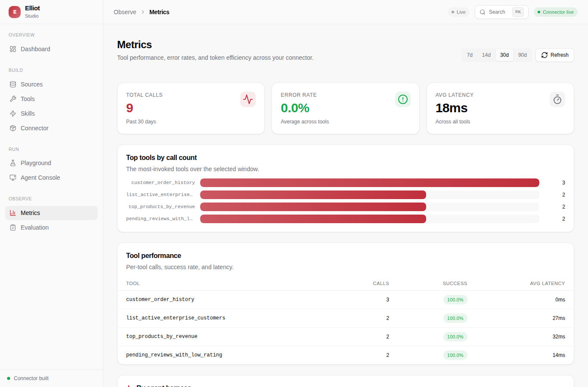
Task: Click the Sources database icon
Action: 13,84
